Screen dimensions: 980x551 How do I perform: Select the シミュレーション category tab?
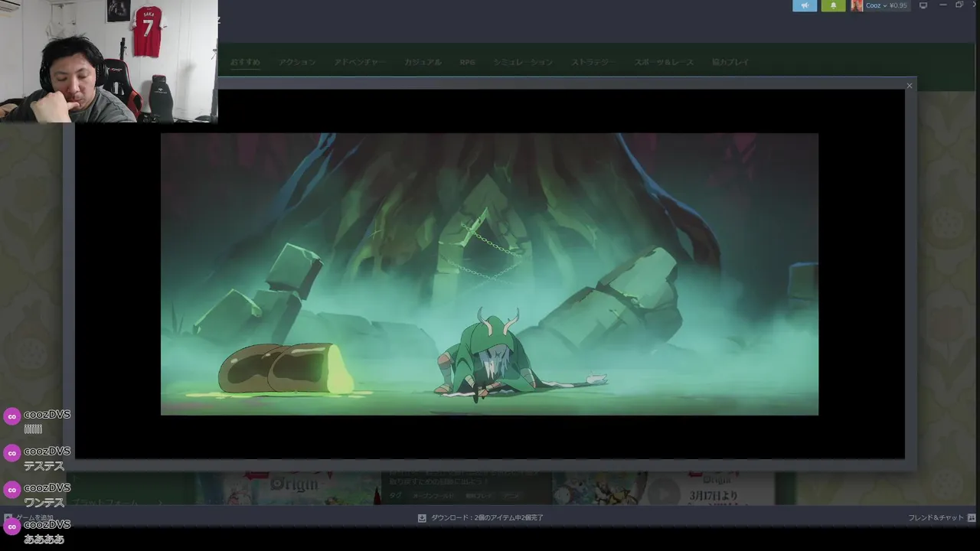click(x=523, y=62)
